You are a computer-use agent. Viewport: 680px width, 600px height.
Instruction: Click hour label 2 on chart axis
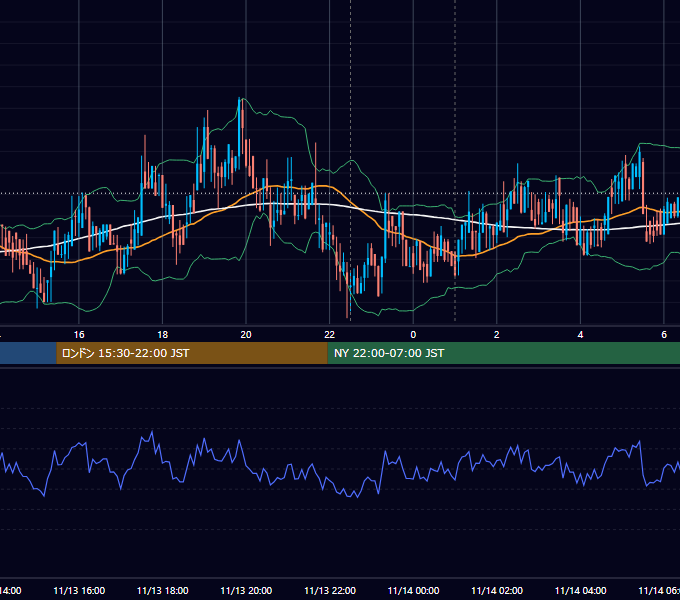tap(497, 335)
